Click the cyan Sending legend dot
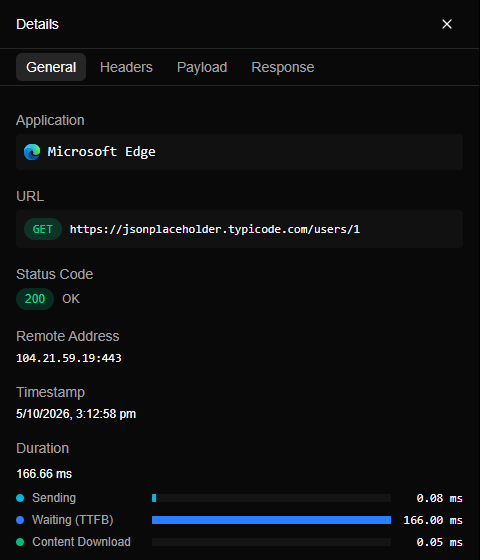 [20, 498]
